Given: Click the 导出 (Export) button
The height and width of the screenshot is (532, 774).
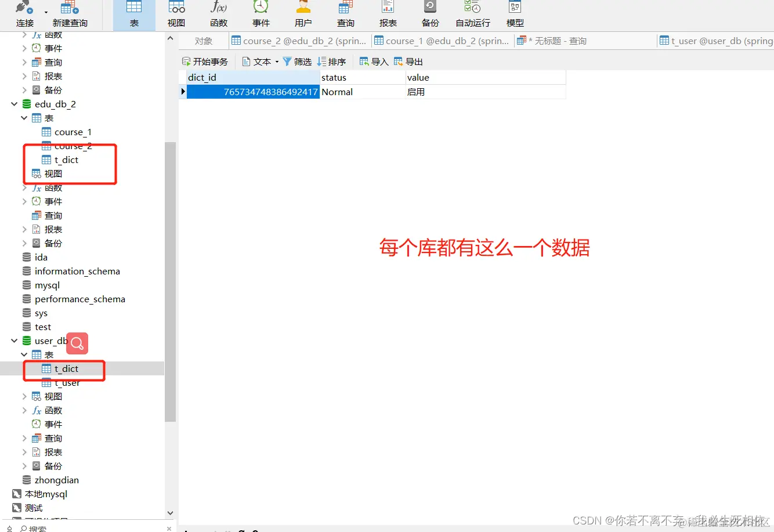Looking at the screenshot, I should 410,61.
